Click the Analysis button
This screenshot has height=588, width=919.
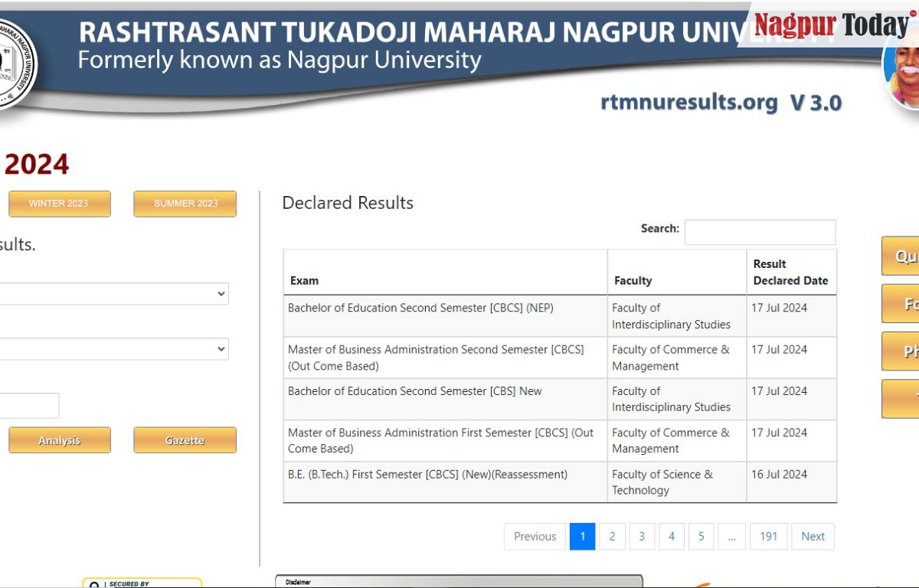pos(59,440)
